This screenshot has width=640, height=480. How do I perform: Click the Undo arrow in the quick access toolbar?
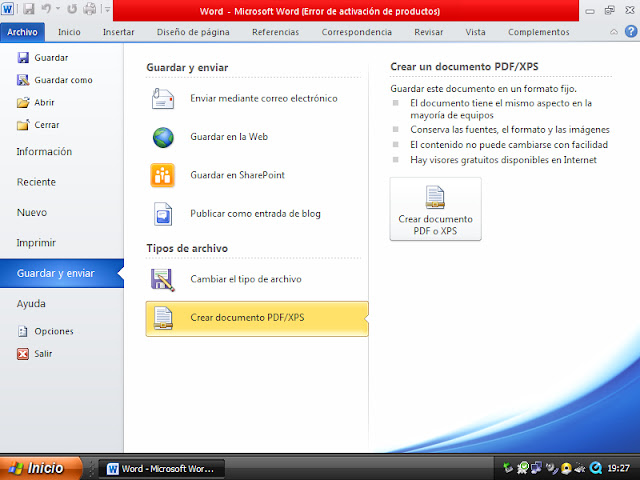(47, 9)
